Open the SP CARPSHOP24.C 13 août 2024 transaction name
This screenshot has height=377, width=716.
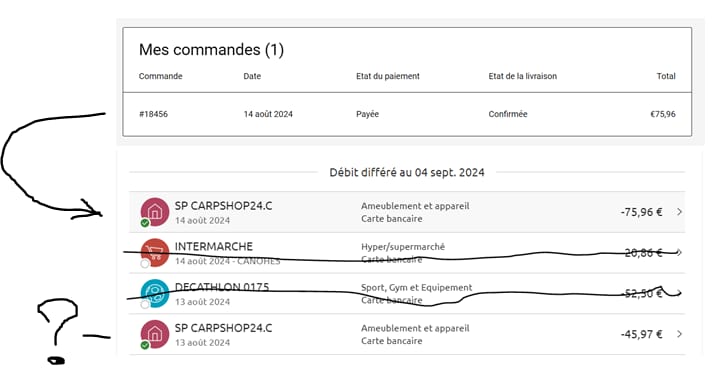coord(223,328)
